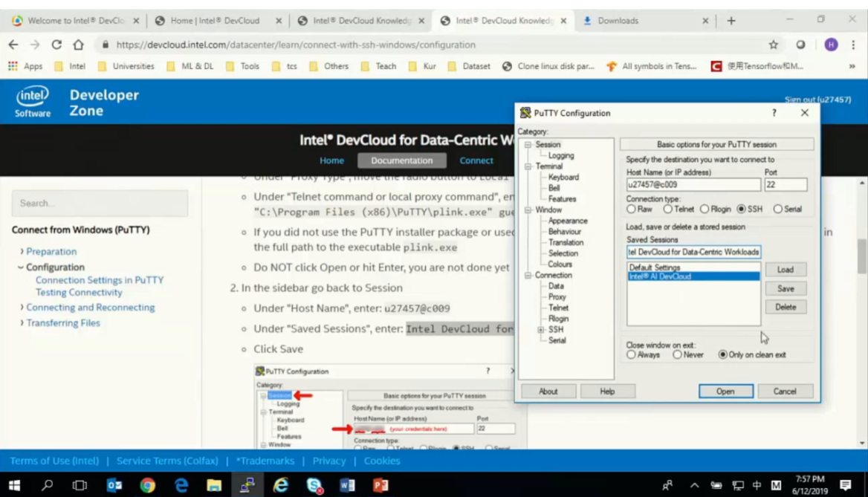Select the Rlogin connection type
The width and height of the screenshot is (868, 497).
(x=705, y=209)
